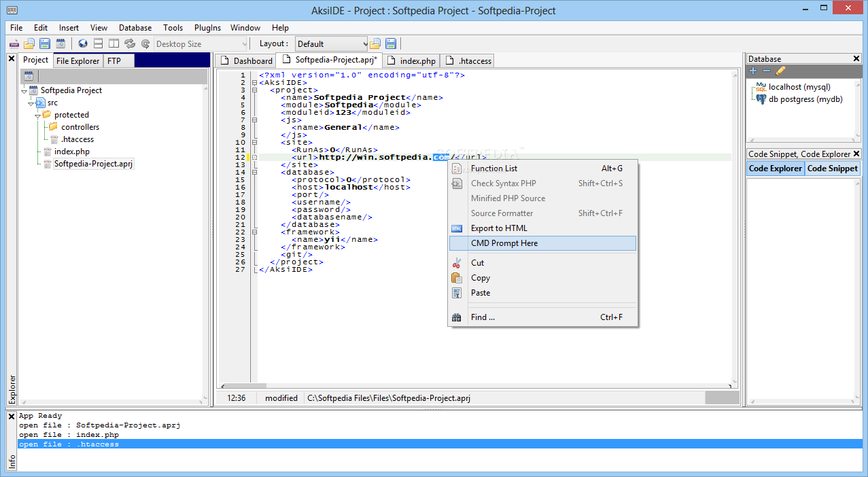
Task: Choose Paste from the context menu
Action: pyautogui.click(x=542, y=293)
